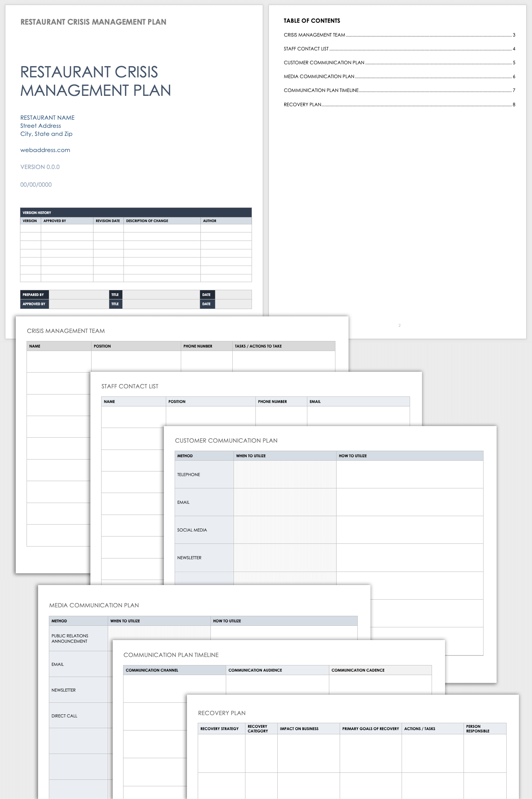
Task: Select the 'VERSION 0.0.0' text
Action: [40, 167]
